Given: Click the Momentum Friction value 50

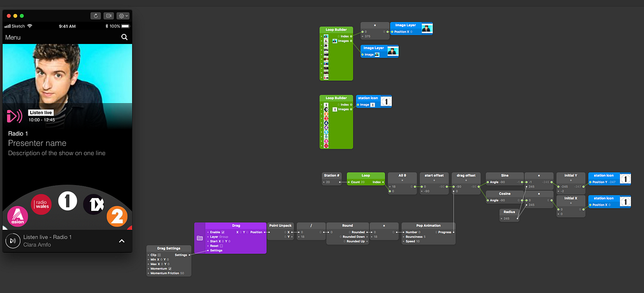Looking at the screenshot, I should pyautogui.click(x=182, y=273).
